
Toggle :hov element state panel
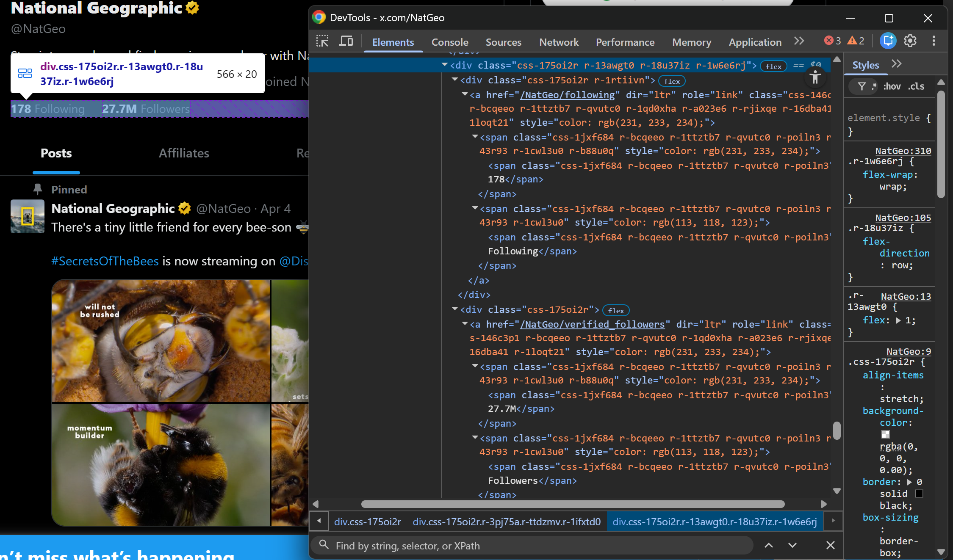[x=892, y=86]
